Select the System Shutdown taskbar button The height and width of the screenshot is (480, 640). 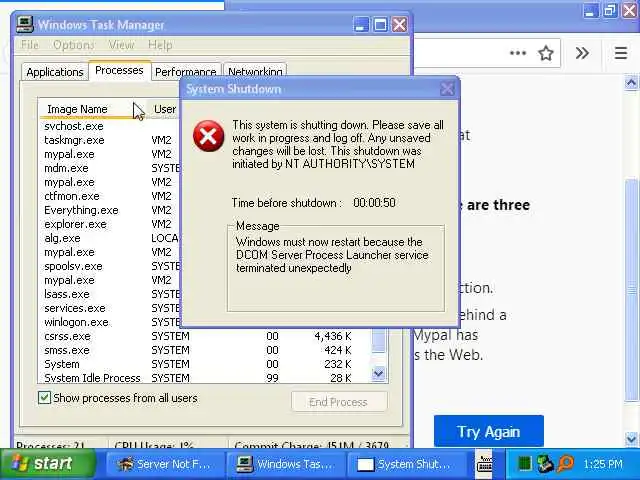(x=406, y=464)
